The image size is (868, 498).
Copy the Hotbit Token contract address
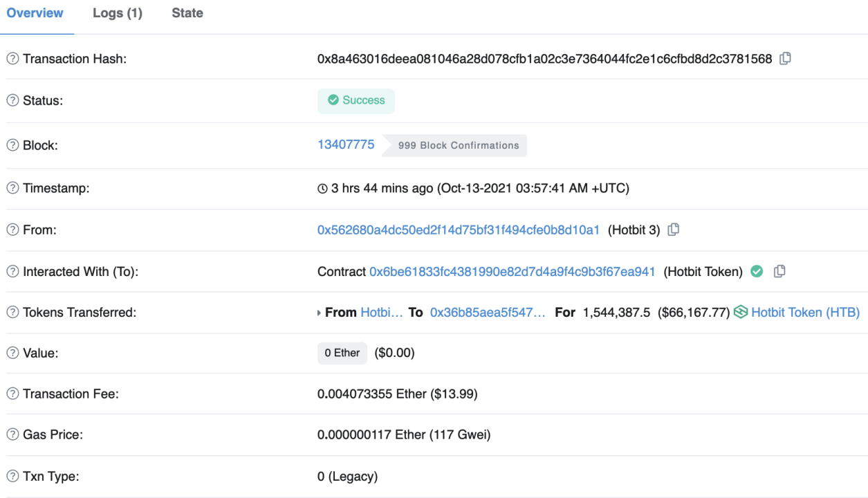779,271
